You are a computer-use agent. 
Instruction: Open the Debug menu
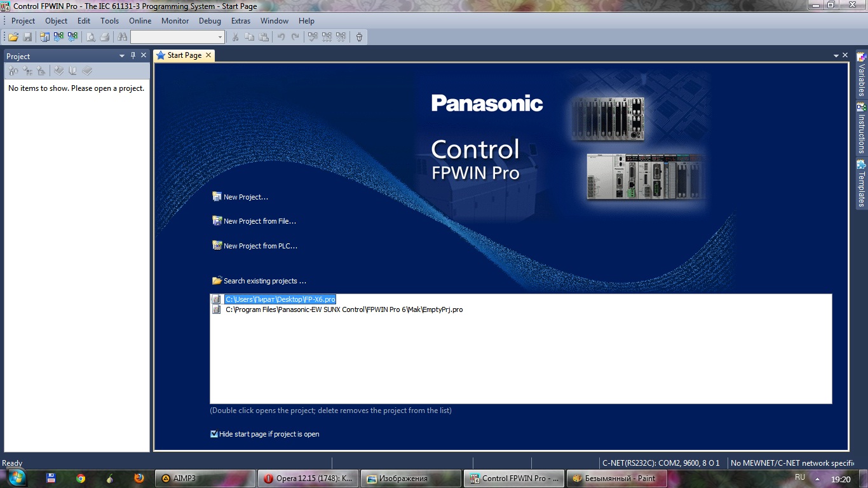point(210,20)
